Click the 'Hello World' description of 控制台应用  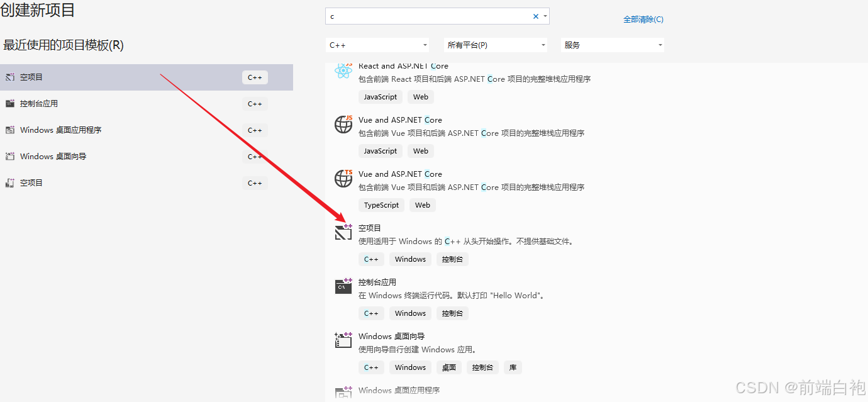click(x=452, y=296)
